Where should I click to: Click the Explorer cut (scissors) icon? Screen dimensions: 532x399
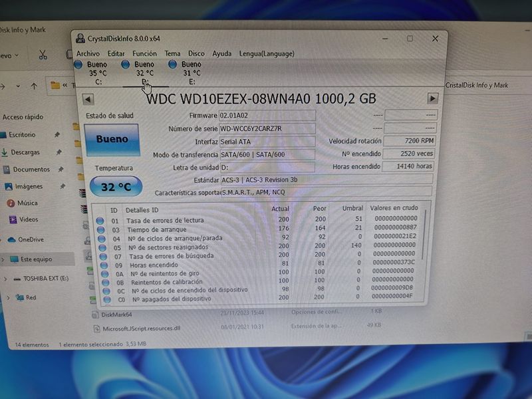tap(43, 55)
